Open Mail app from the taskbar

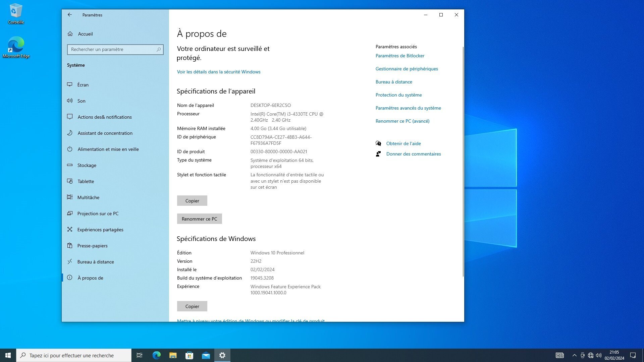(x=206, y=355)
